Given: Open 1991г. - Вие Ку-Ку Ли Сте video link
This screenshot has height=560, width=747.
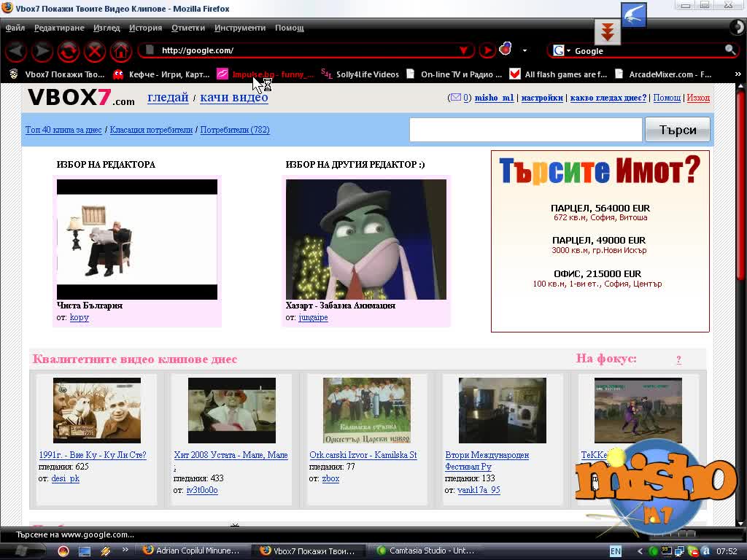Looking at the screenshot, I should (x=93, y=455).
